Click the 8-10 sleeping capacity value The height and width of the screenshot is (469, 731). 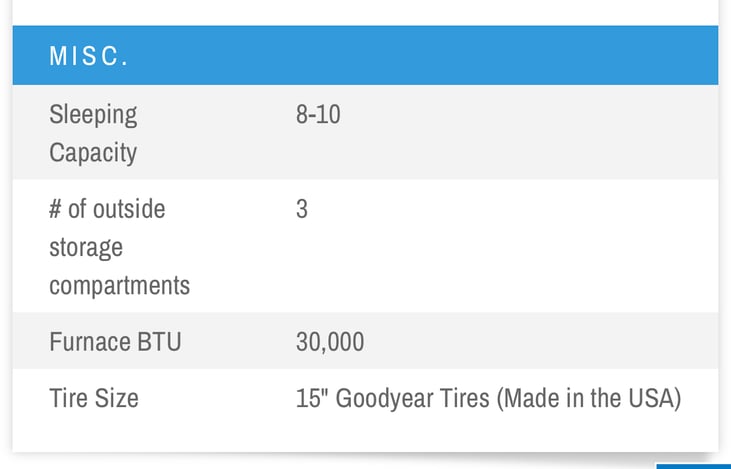click(x=318, y=114)
